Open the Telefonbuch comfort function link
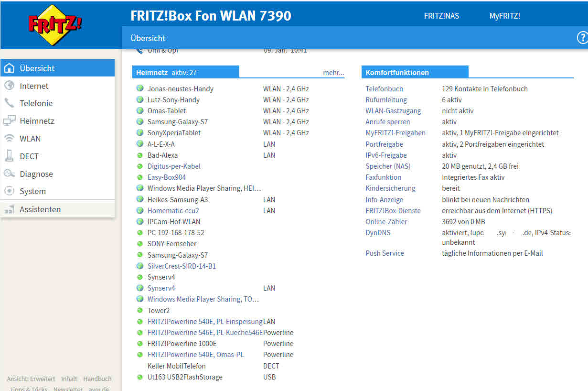588x391 pixels. pyautogui.click(x=384, y=89)
